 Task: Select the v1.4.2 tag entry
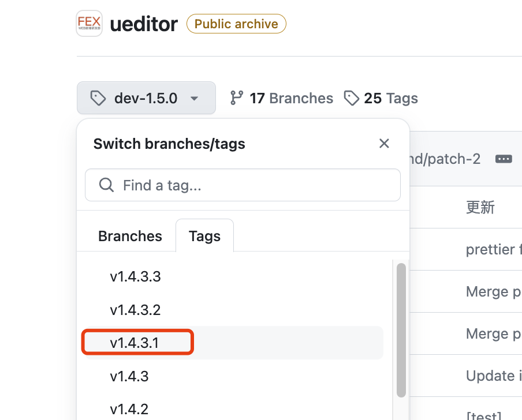point(129,409)
